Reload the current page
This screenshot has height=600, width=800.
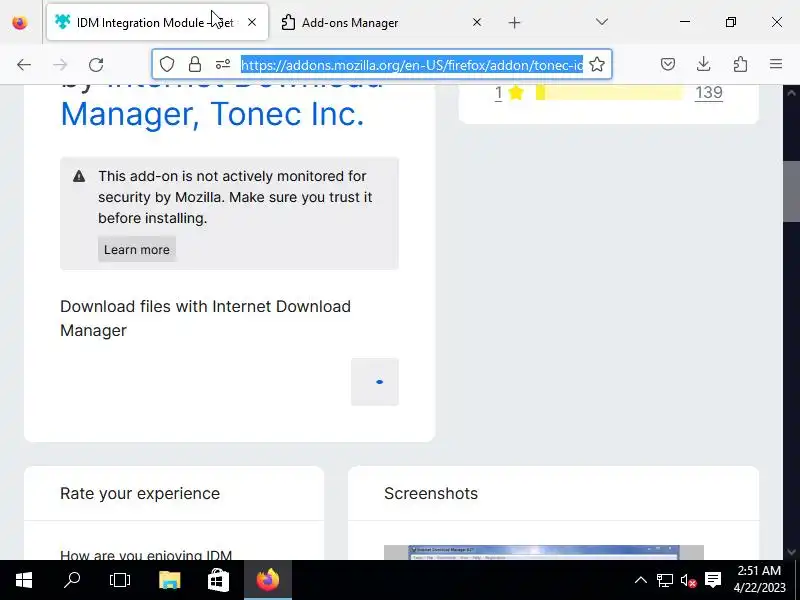pos(96,64)
